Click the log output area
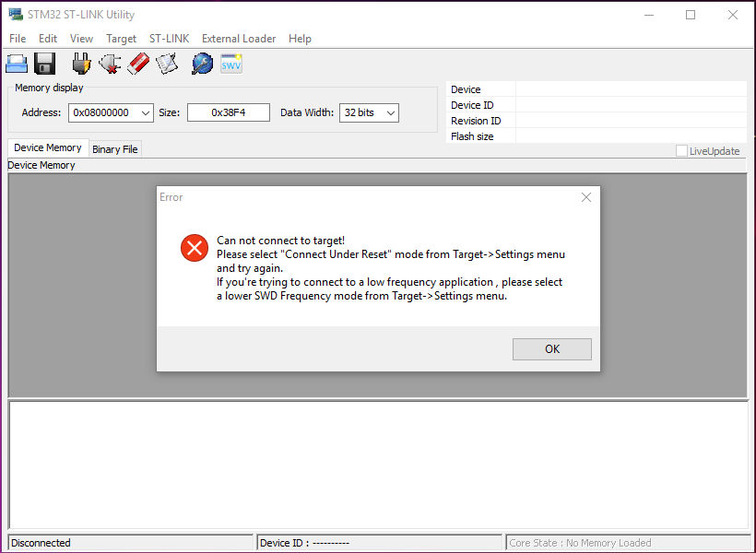 pyautogui.click(x=379, y=465)
